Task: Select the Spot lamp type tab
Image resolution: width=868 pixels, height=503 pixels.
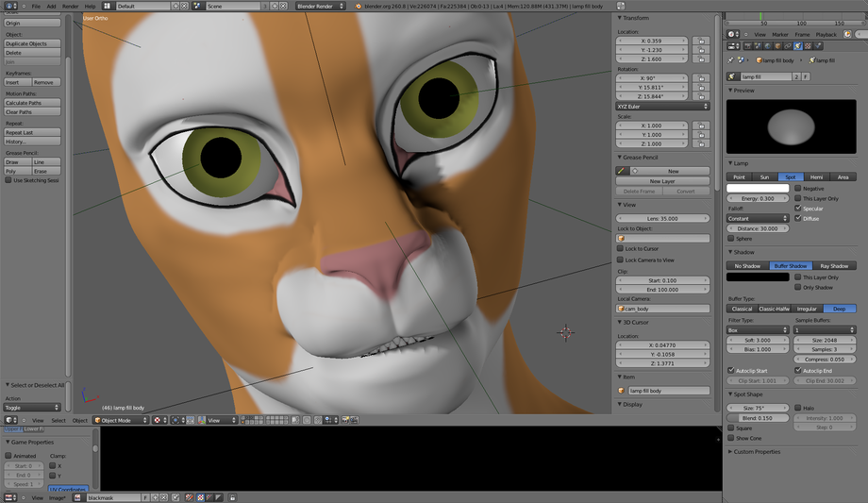Action: [791, 176]
